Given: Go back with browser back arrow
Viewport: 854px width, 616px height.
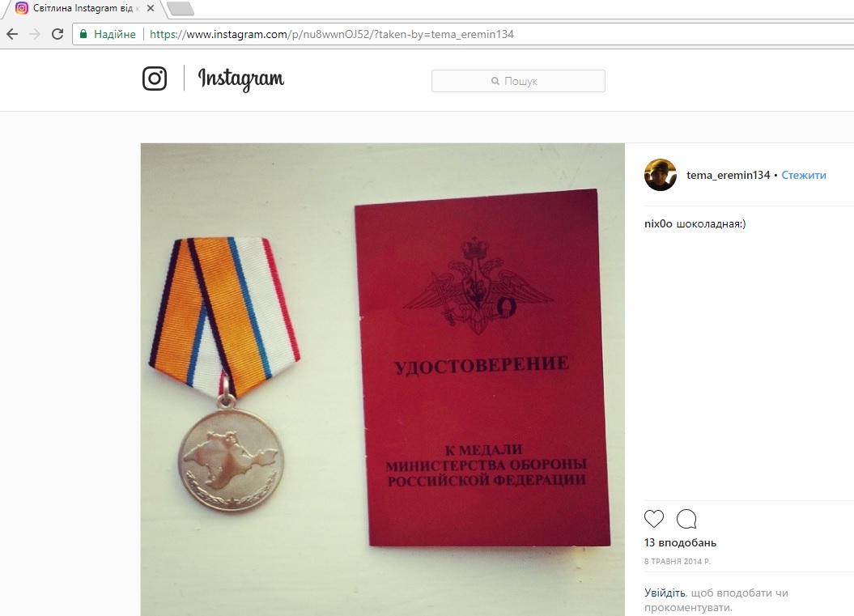Looking at the screenshot, I should click(x=12, y=34).
